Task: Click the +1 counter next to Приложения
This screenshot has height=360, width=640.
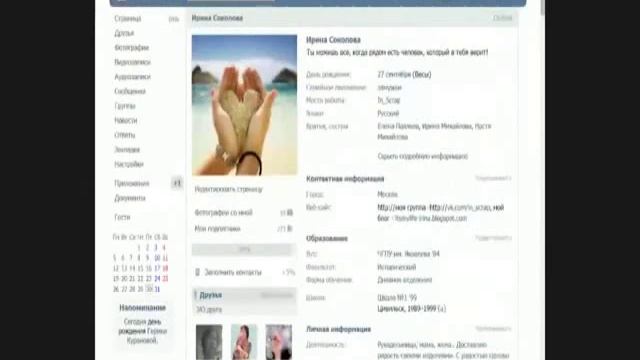Action: pyautogui.click(x=177, y=183)
